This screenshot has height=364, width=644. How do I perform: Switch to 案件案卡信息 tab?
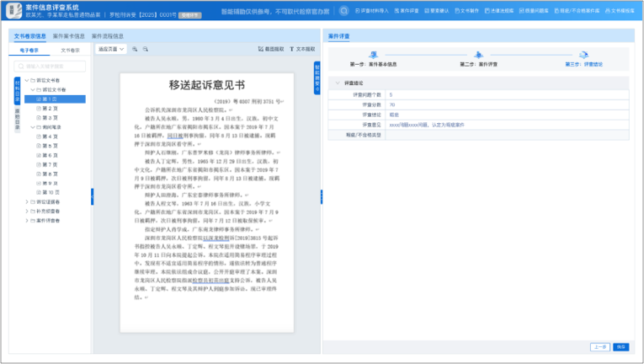68,36
